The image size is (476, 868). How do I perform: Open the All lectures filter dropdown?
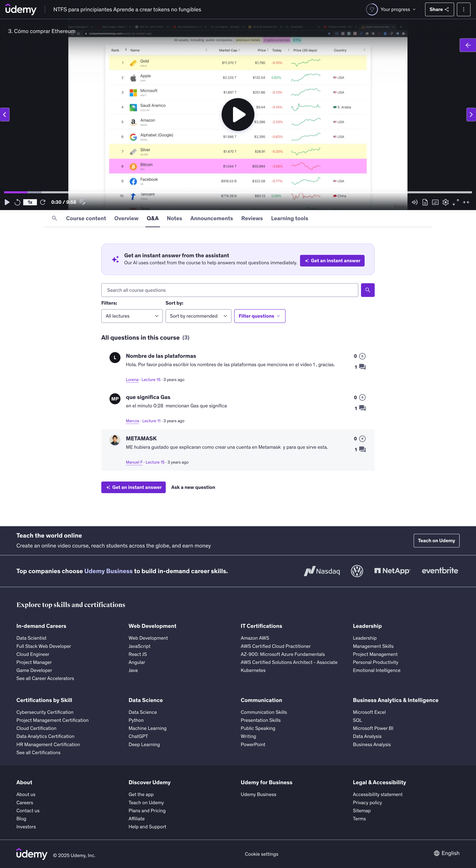click(x=132, y=316)
